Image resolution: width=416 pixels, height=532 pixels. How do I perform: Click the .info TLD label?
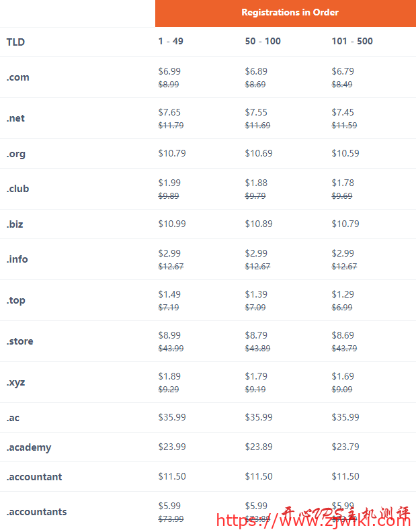coord(17,259)
